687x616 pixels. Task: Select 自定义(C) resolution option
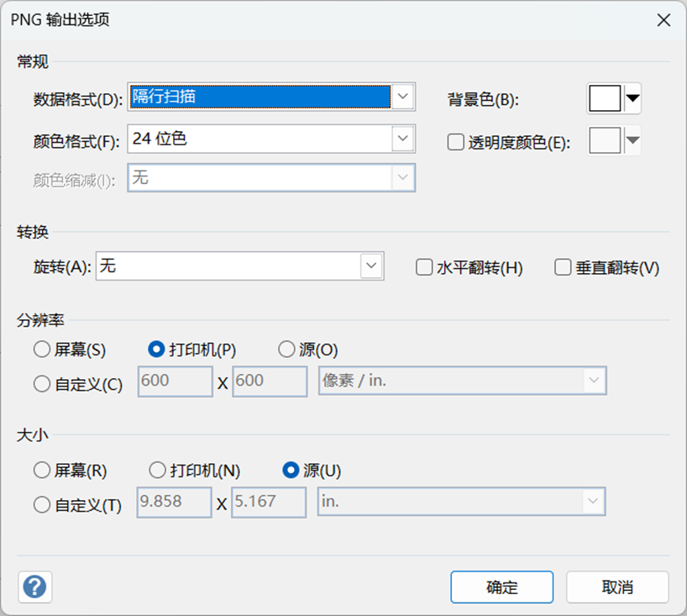pyautogui.click(x=41, y=384)
